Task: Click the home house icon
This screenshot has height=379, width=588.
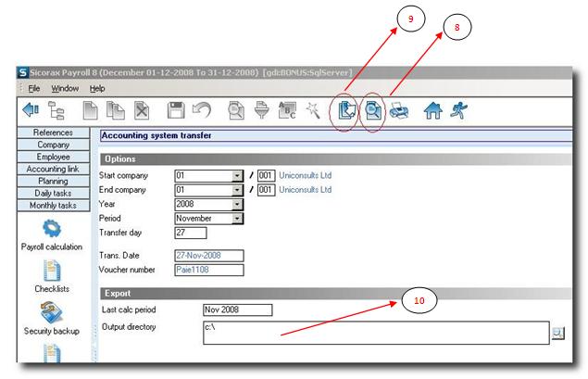Action: (x=432, y=111)
